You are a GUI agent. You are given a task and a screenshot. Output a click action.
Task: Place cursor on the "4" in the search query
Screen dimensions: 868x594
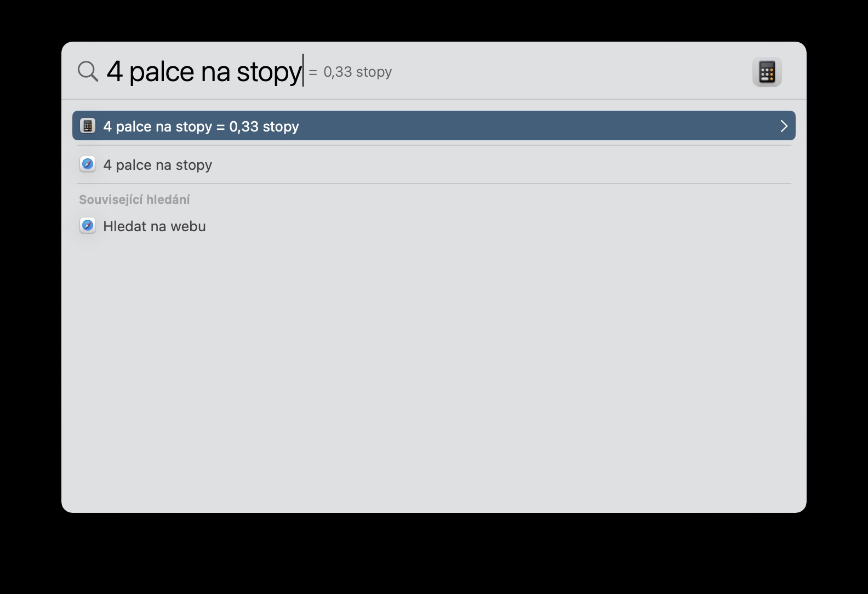click(x=114, y=72)
